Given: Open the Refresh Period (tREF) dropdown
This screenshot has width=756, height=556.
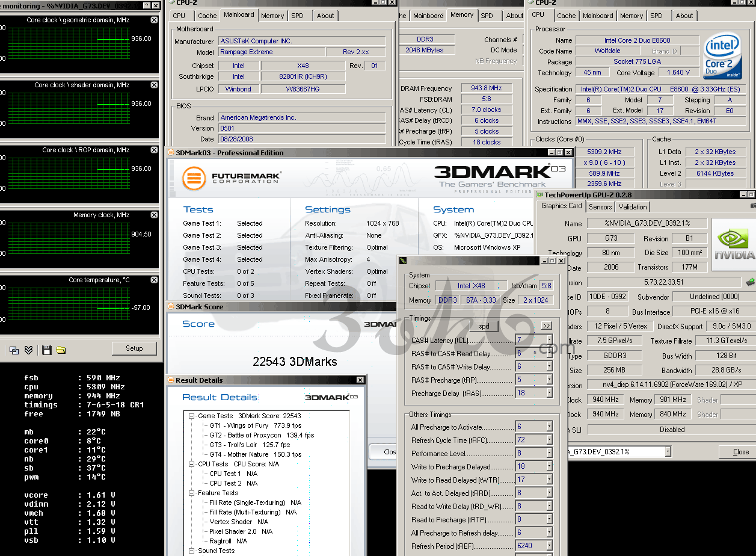Looking at the screenshot, I should (549, 546).
